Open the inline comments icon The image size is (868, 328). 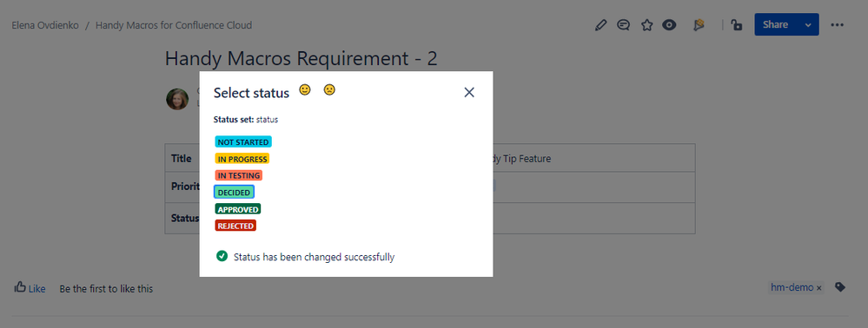pos(623,25)
